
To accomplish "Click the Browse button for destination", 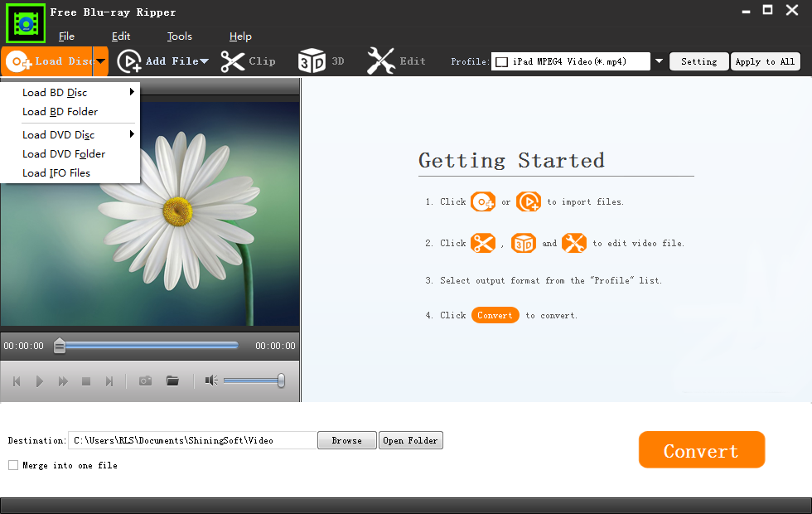I will (346, 440).
